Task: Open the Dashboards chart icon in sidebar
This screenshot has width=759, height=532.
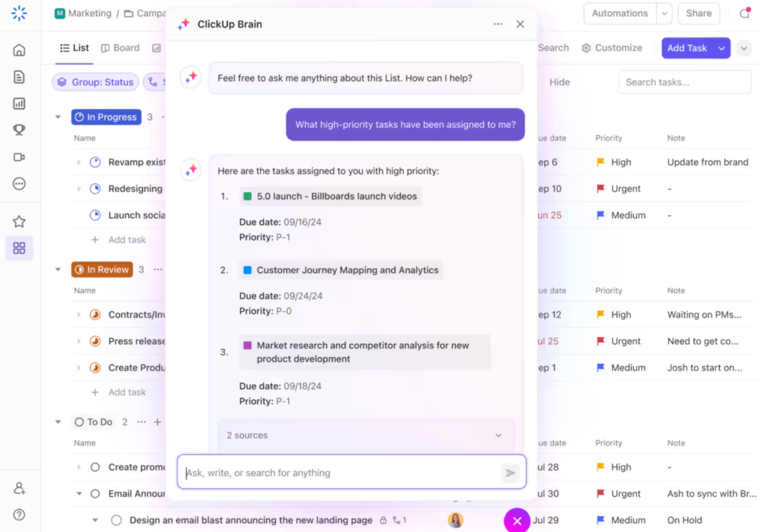Action: (x=19, y=103)
